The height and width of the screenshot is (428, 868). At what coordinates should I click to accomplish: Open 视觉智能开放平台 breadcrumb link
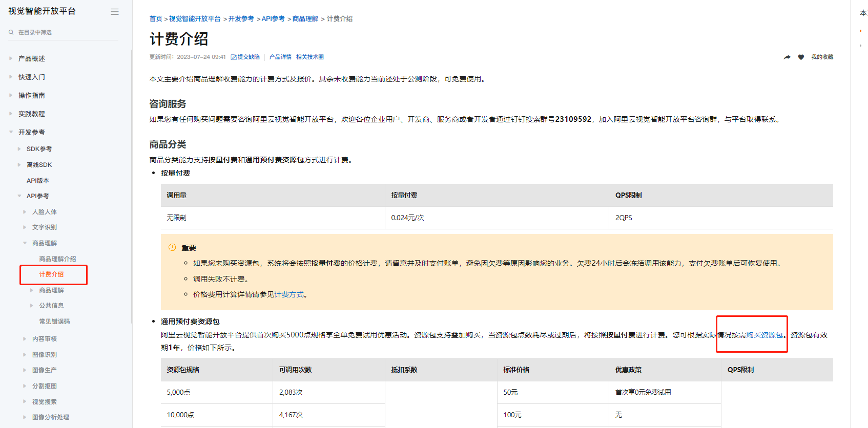pos(195,19)
